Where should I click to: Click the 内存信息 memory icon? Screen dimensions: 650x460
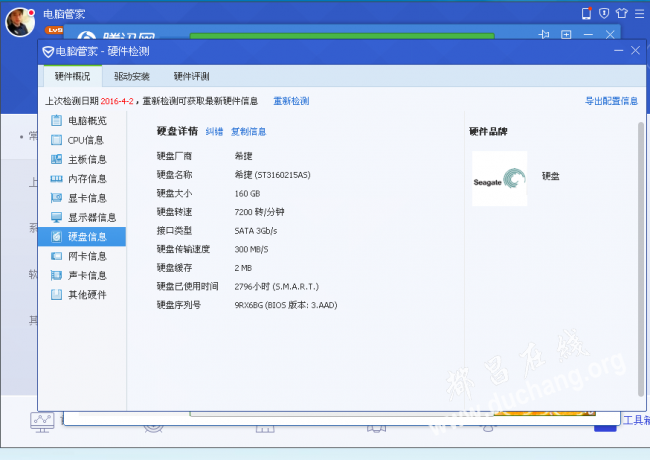(56, 179)
